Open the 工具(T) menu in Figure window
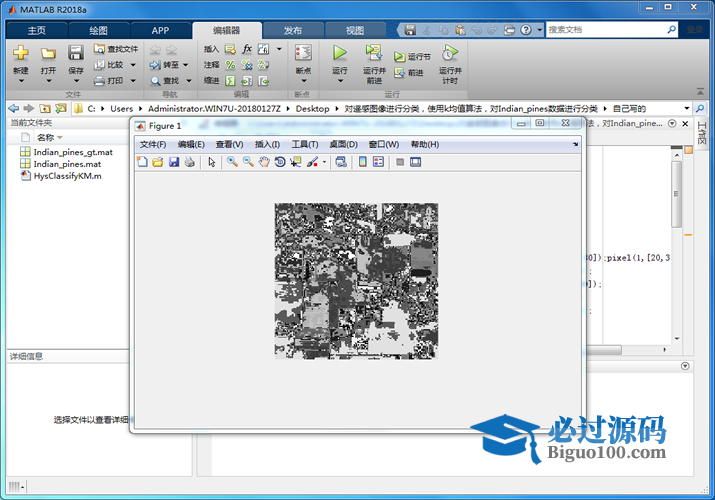Viewport: 715px width, 500px height. [305, 145]
